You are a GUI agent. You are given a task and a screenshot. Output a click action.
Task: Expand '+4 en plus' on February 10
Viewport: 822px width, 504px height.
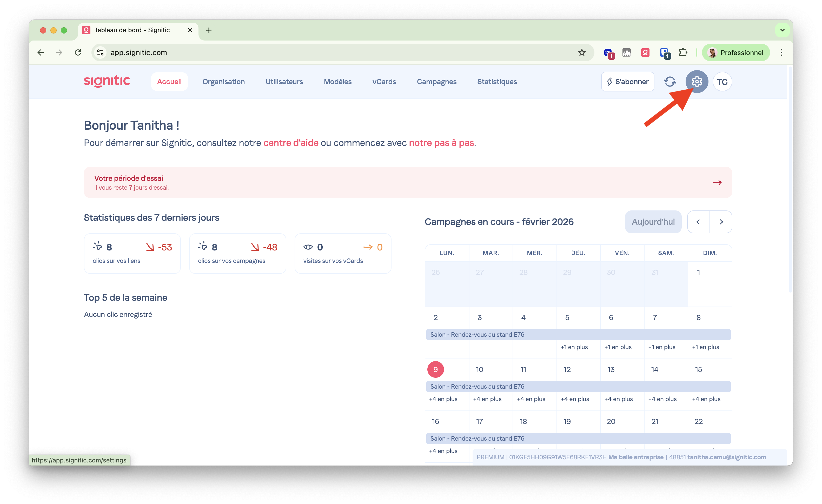[487, 399]
